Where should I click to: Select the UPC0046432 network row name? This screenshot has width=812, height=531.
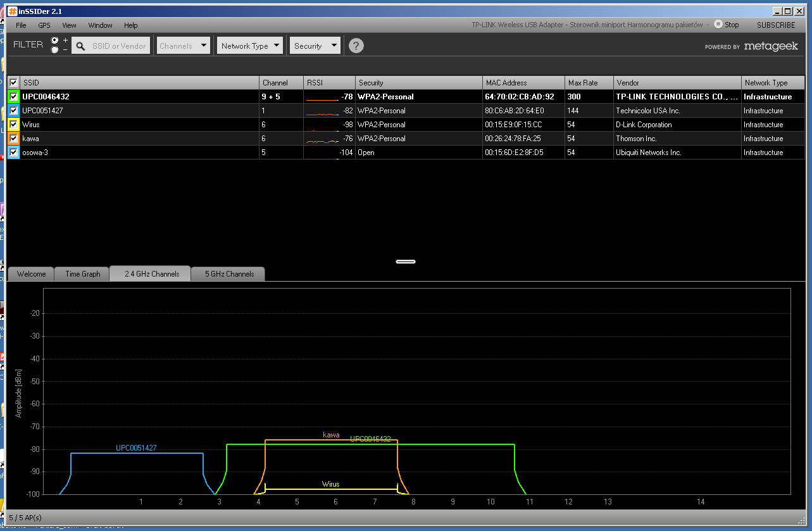(46, 97)
